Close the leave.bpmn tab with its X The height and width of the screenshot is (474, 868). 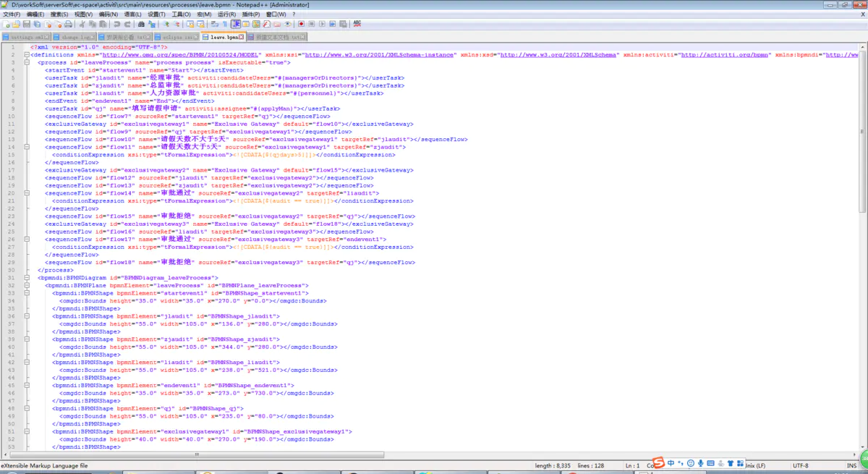pos(241,36)
